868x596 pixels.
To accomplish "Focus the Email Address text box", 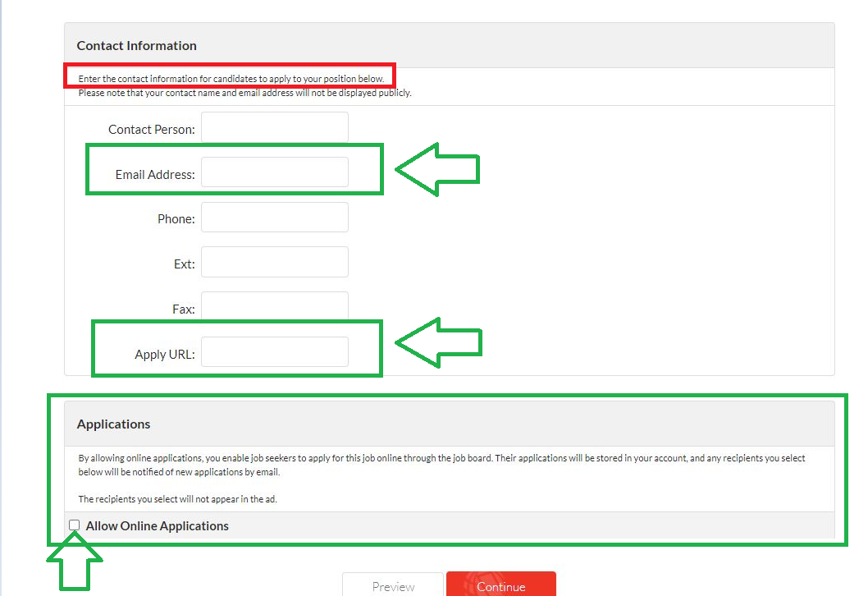I will (274, 172).
